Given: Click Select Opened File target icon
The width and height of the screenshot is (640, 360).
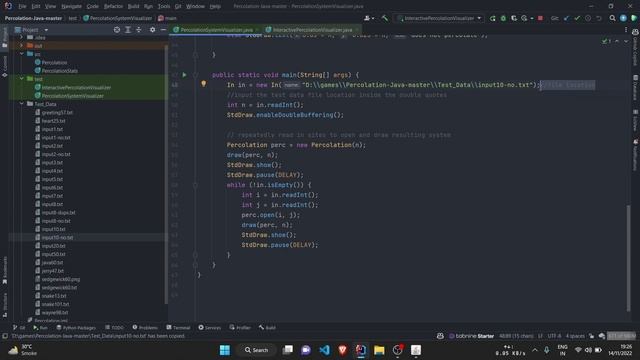Looking at the screenshot, I should coord(117,30).
